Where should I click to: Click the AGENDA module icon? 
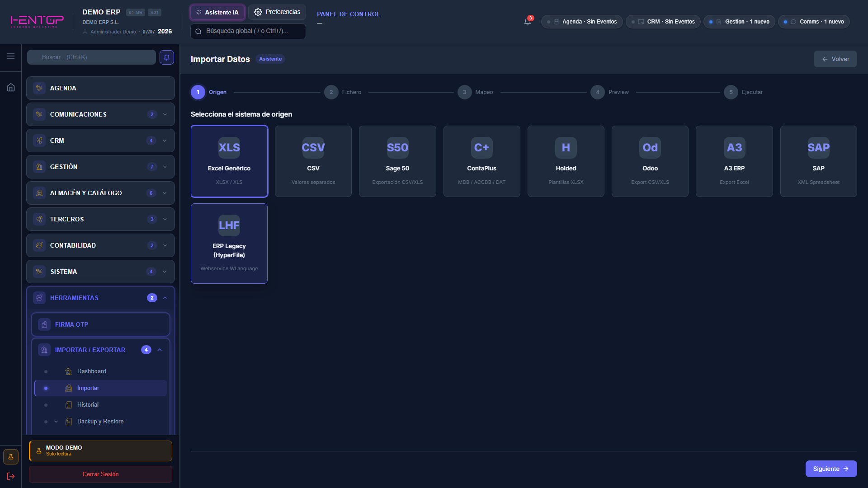click(39, 88)
